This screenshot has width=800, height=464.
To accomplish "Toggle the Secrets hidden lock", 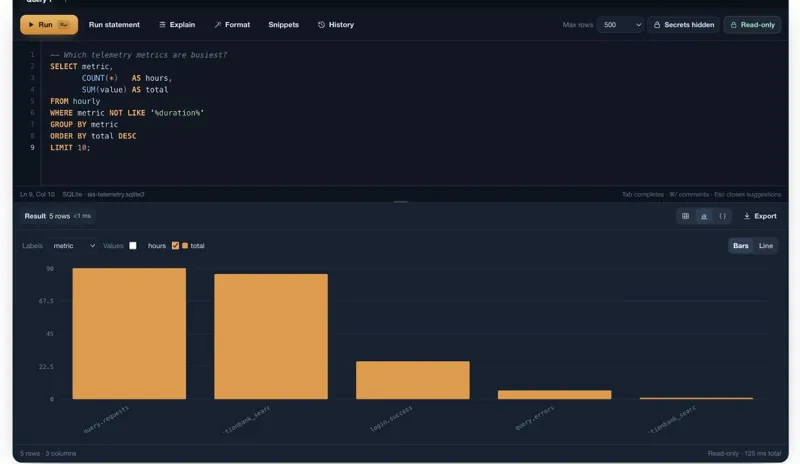I will coord(684,25).
